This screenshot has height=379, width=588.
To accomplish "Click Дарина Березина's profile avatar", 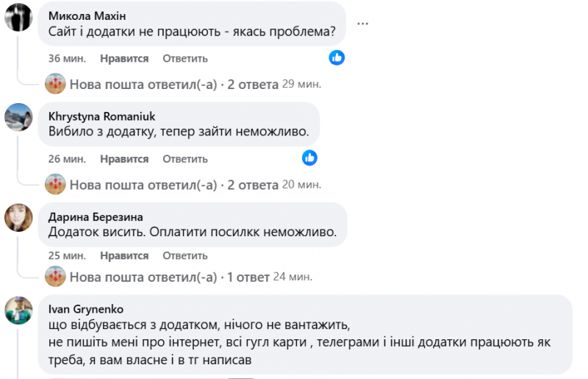I will click(18, 217).
